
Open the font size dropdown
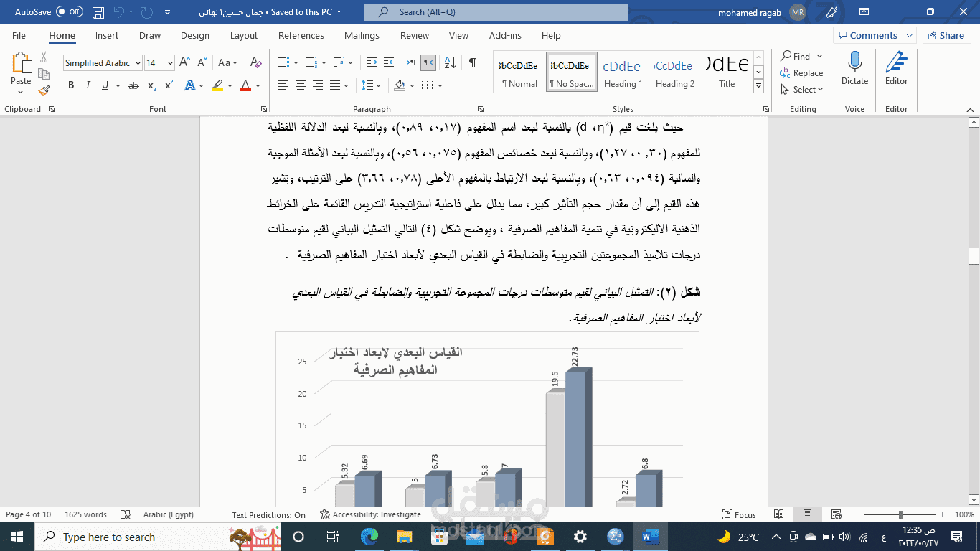pos(170,63)
